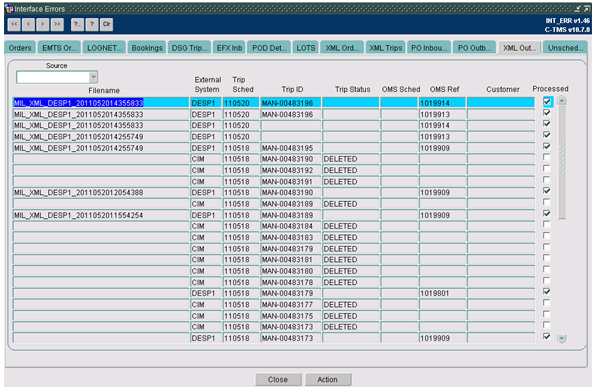Toggle Processed checkbox for highlighted row 1019914
The width and height of the screenshot is (592, 387).
coord(547,101)
